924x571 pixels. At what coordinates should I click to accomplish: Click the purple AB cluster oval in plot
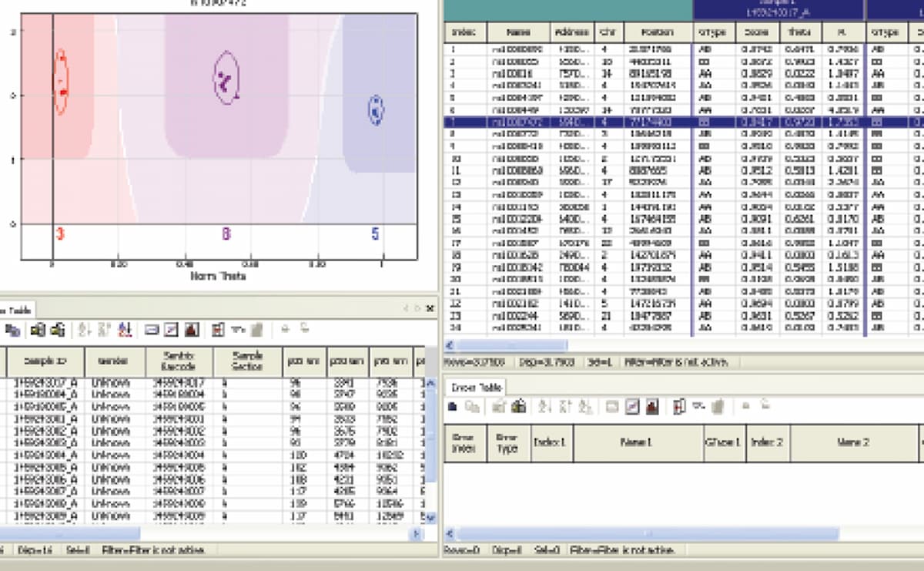[226, 78]
